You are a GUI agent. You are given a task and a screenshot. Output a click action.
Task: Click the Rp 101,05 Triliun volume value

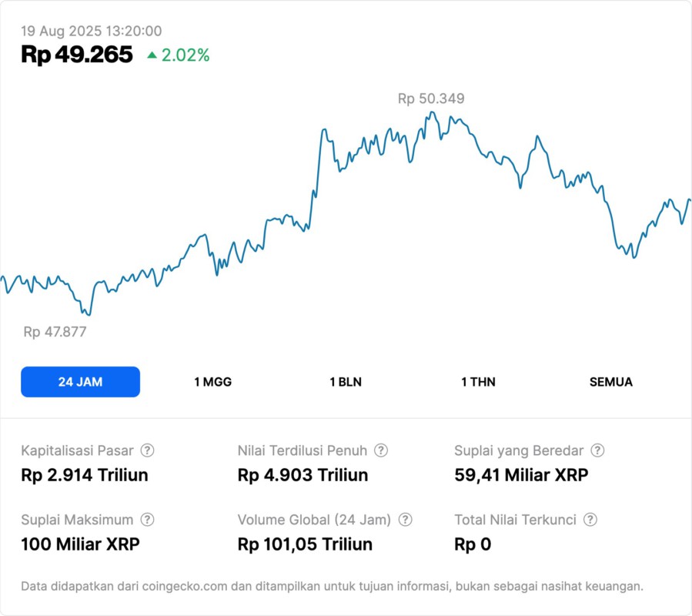(305, 544)
